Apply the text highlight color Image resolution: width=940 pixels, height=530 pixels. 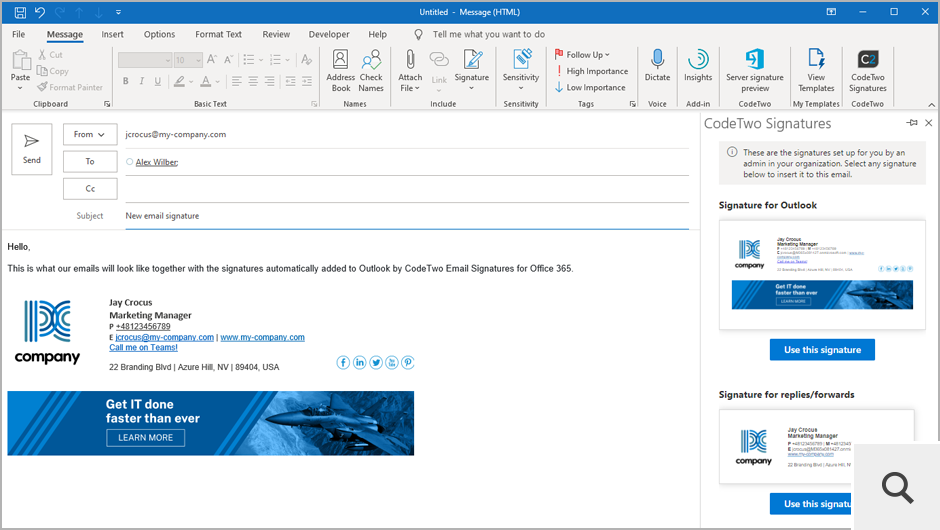pyautogui.click(x=179, y=81)
